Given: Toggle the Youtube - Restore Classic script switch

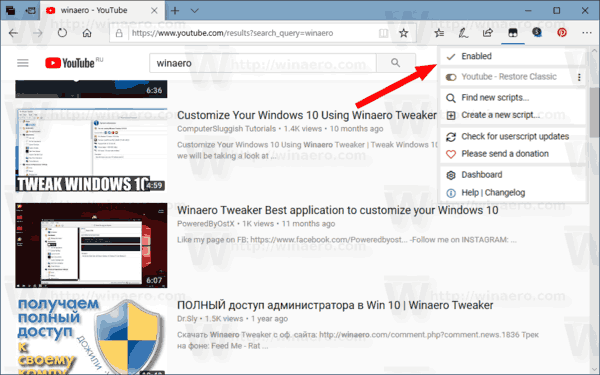Looking at the screenshot, I should click(451, 77).
